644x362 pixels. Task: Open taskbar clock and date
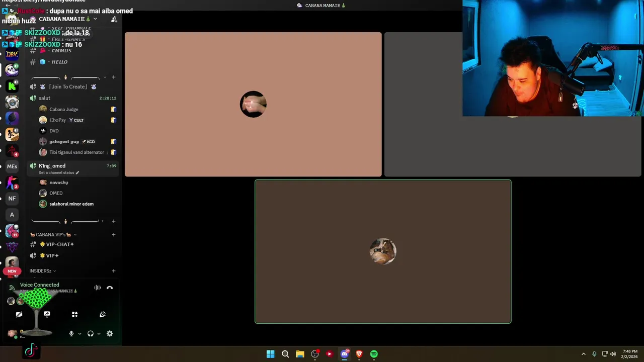(x=630, y=354)
